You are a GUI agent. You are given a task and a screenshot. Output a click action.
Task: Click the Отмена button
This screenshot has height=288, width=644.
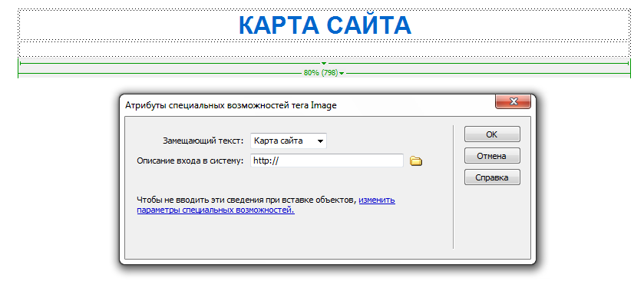pyautogui.click(x=492, y=156)
